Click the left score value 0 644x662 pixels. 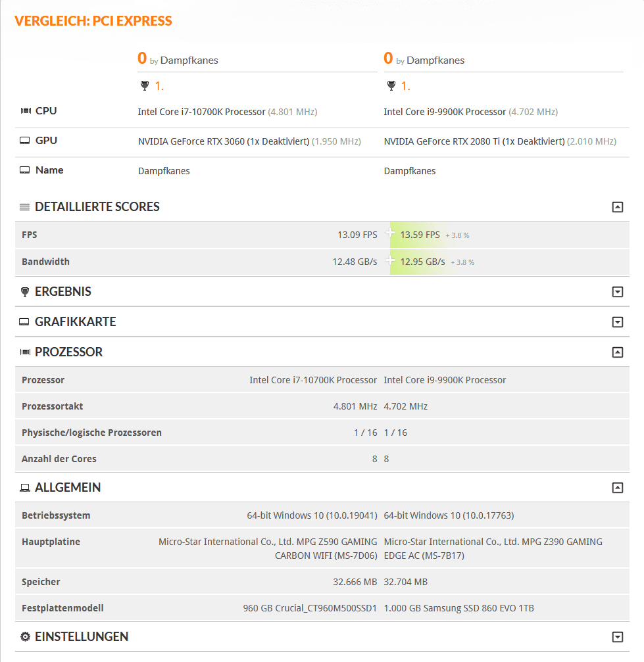142,59
